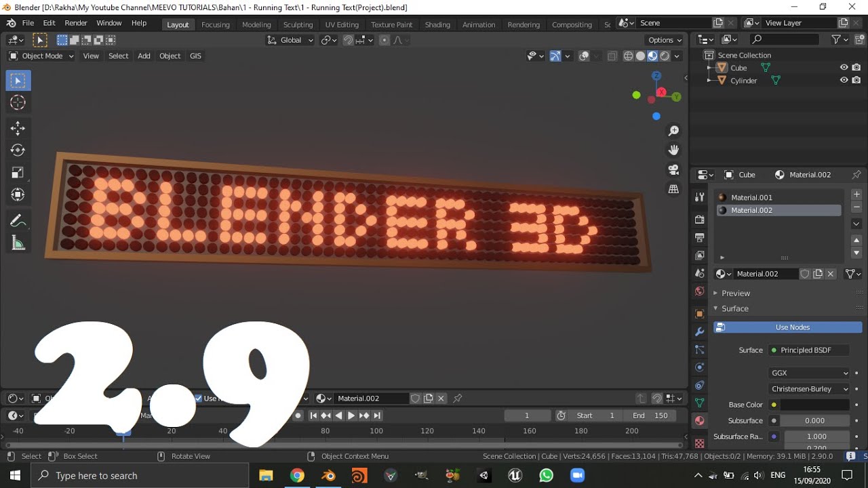Pick the Scale tool
Image resolution: width=868 pixels, height=488 pixels.
point(18,172)
